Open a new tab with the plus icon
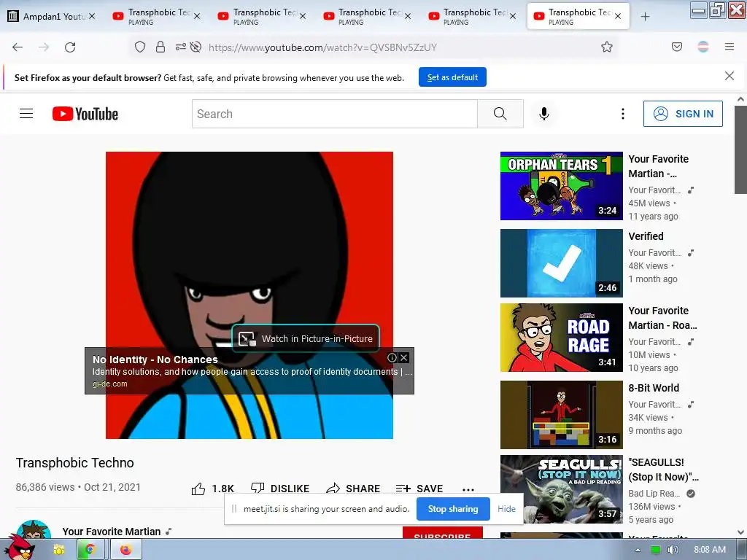Viewport: 747px width, 560px height. 645,17
